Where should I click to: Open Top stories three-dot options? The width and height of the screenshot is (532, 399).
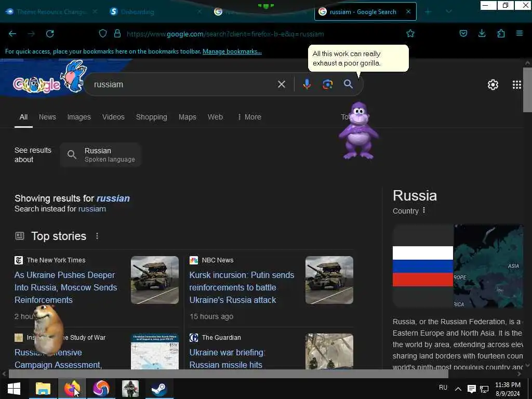coord(97,236)
